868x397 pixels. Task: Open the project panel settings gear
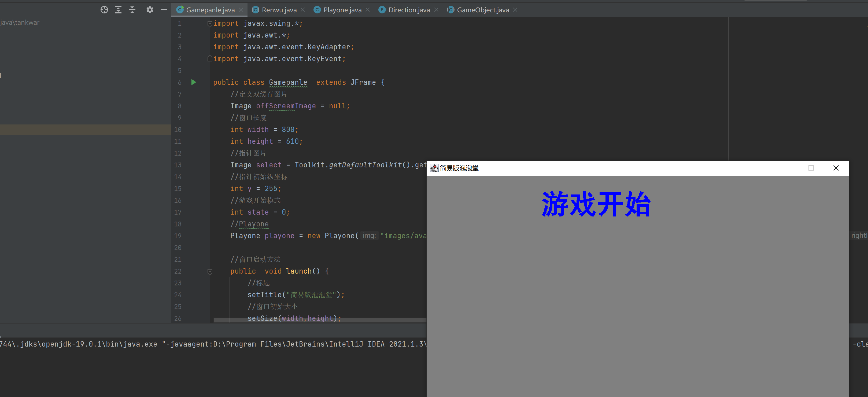point(150,10)
